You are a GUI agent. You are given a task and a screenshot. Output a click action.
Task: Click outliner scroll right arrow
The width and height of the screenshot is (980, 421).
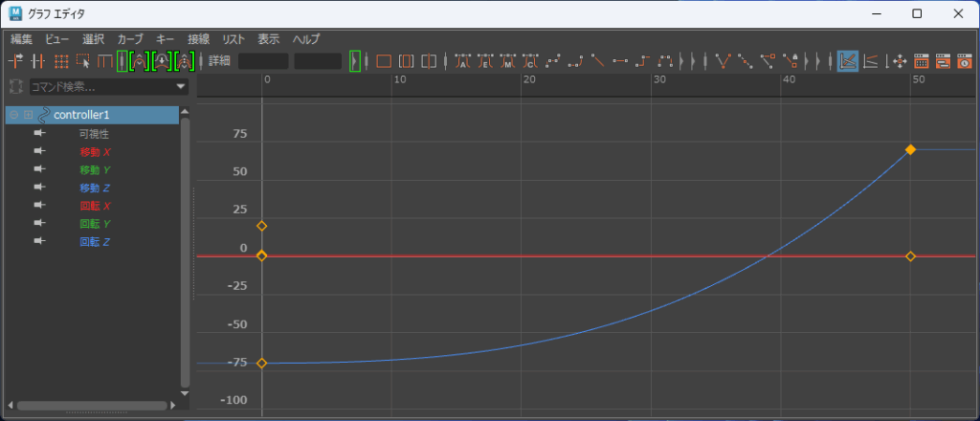point(173,406)
